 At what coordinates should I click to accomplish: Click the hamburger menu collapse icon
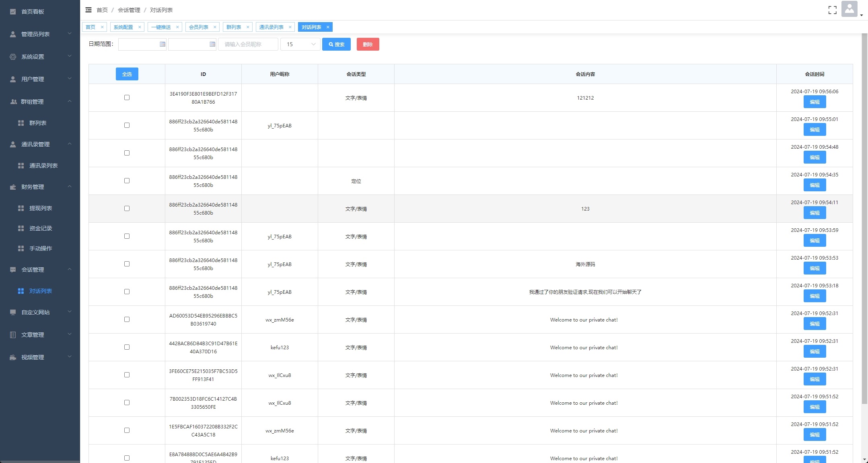[88, 10]
